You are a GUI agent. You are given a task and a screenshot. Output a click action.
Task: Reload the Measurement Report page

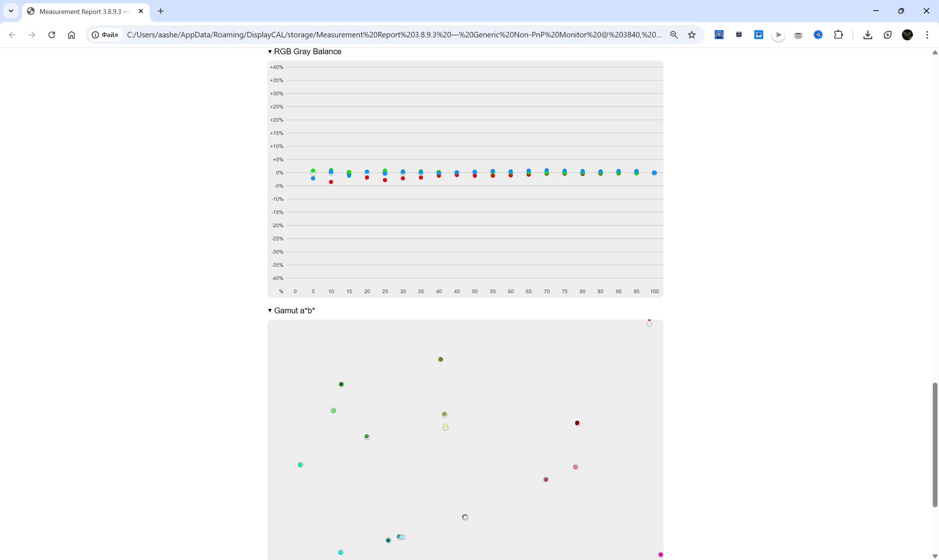point(52,35)
